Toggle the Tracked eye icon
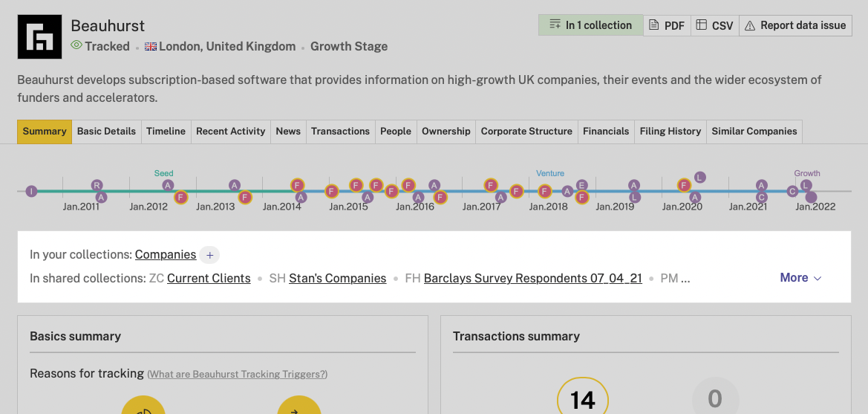 [76, 45]
